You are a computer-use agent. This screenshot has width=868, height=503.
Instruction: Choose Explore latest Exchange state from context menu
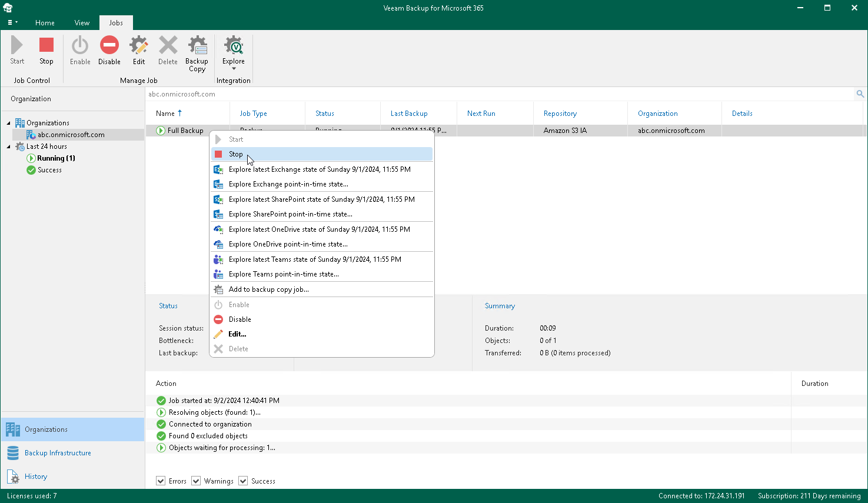coord(322,169)
